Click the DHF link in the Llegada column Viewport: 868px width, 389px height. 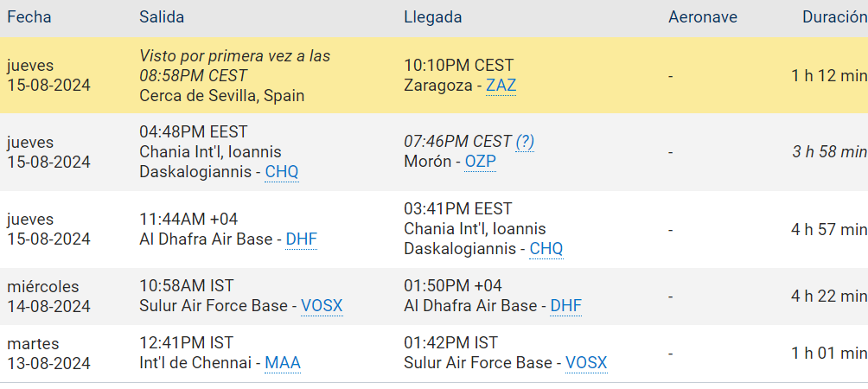pyautogui.click(x=565, y=306)
